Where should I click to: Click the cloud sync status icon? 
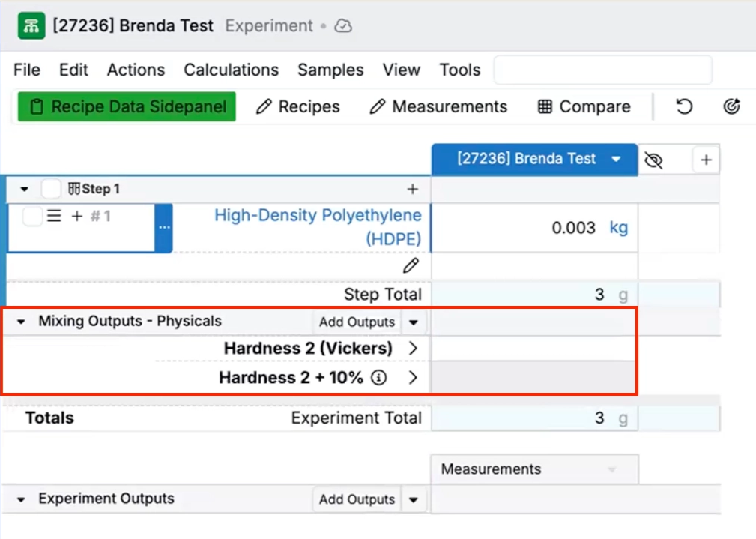pos(343,26)
